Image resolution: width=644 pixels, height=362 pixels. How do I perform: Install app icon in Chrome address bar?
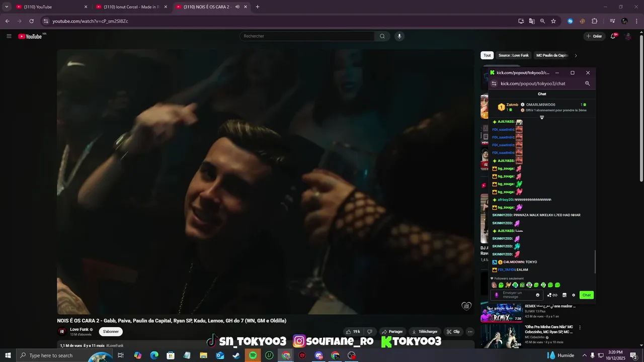click(521, 21)
